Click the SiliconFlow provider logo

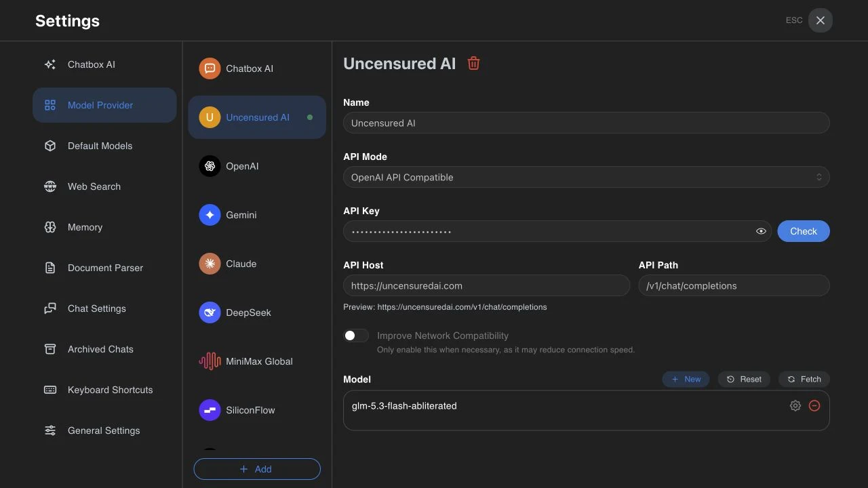coord(210,410)
